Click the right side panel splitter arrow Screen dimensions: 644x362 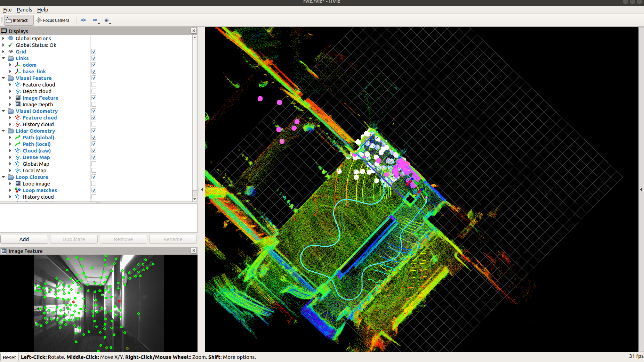click(x=641, y=189)
